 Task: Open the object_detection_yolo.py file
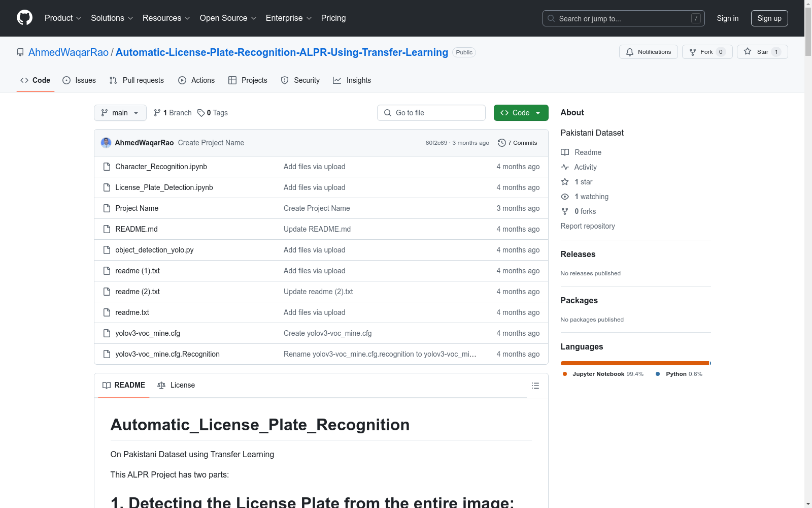click(154, 250)
